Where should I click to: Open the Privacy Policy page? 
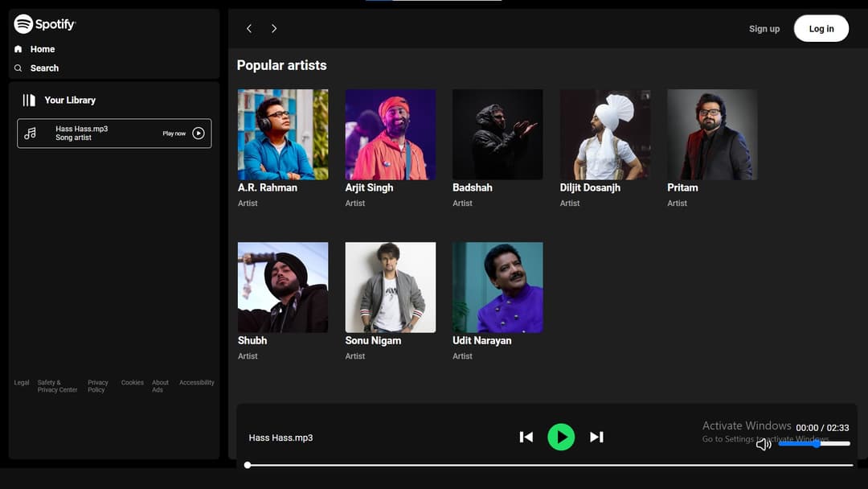click(96, 386)
